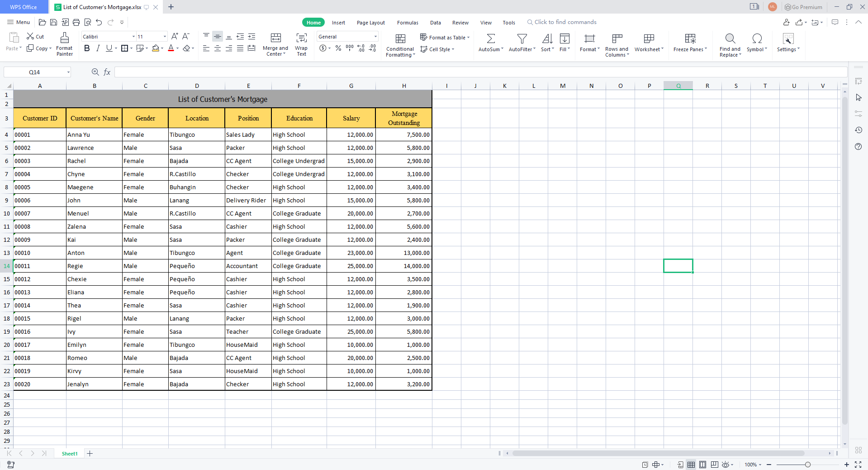Click into the formula bar input
Viewport: 868px width, 470px height.
[x=481, y=72]
